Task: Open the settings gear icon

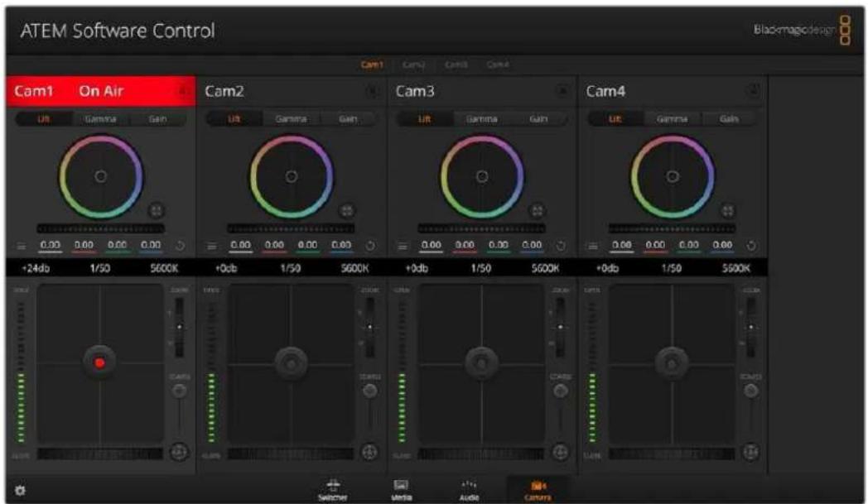Action: 20,490
